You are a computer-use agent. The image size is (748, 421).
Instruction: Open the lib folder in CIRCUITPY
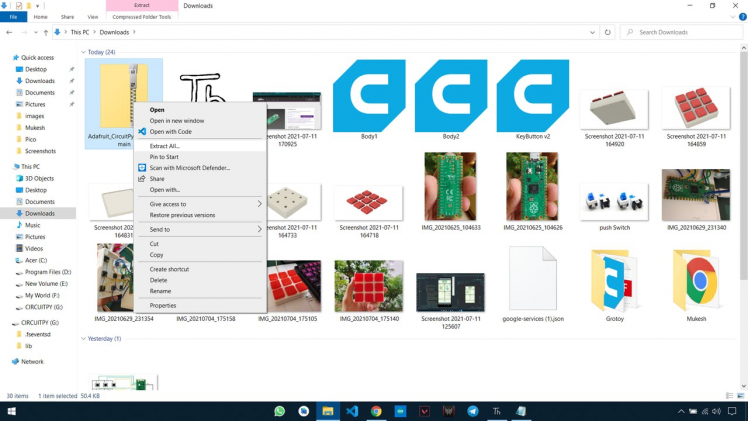point(28,346)
